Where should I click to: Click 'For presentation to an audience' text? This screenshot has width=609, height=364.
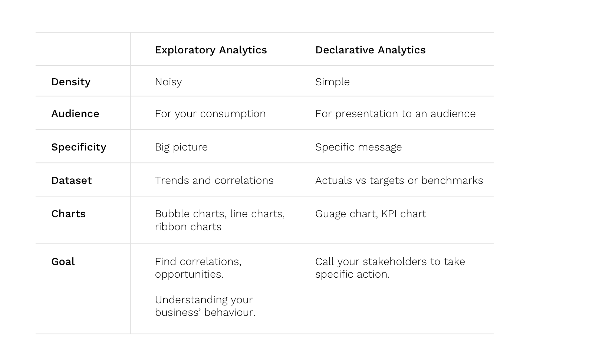(x=395, y=114)
